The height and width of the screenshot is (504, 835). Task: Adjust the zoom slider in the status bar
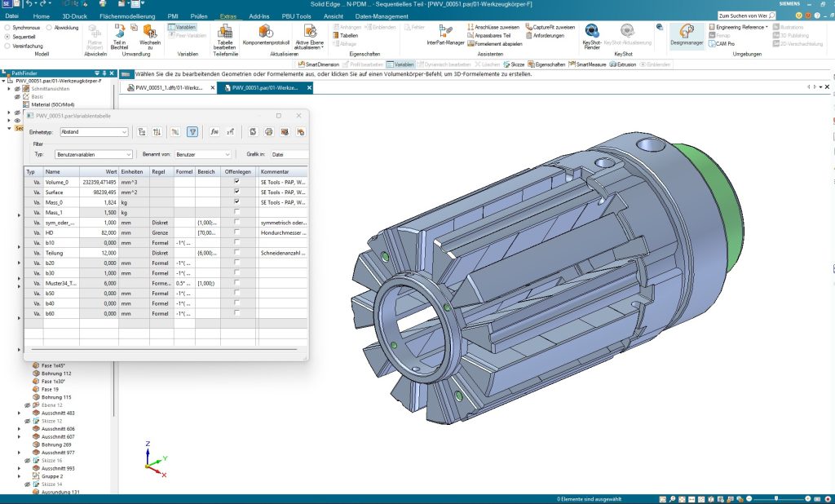[776, 499]
